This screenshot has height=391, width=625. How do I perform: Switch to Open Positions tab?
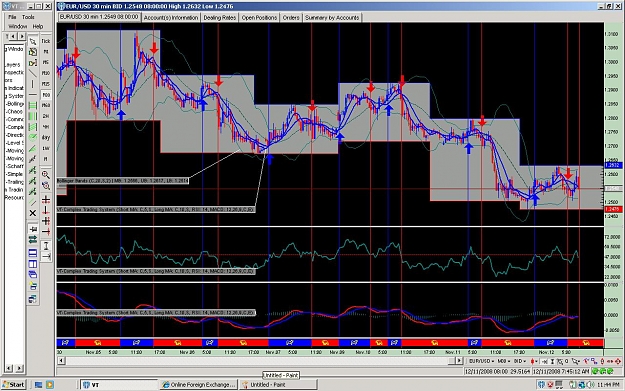point(259,18)
